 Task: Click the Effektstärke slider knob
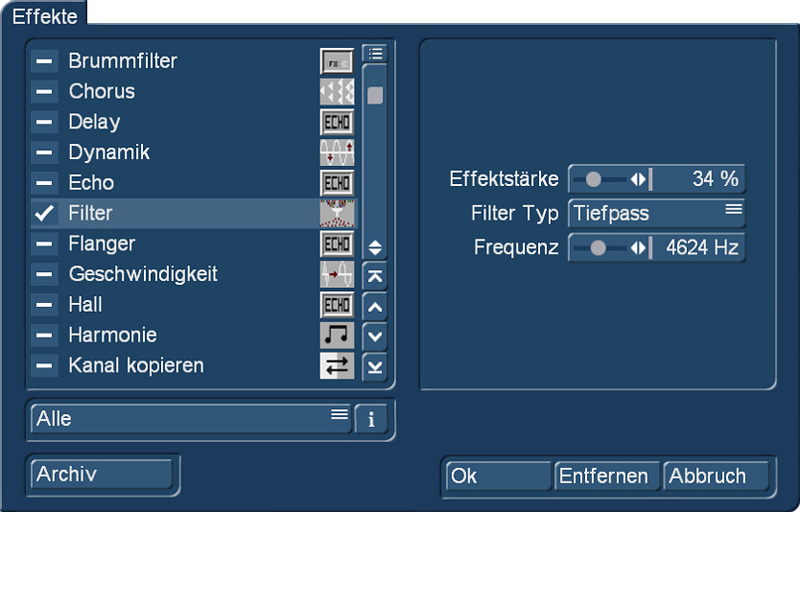(593, 179)
